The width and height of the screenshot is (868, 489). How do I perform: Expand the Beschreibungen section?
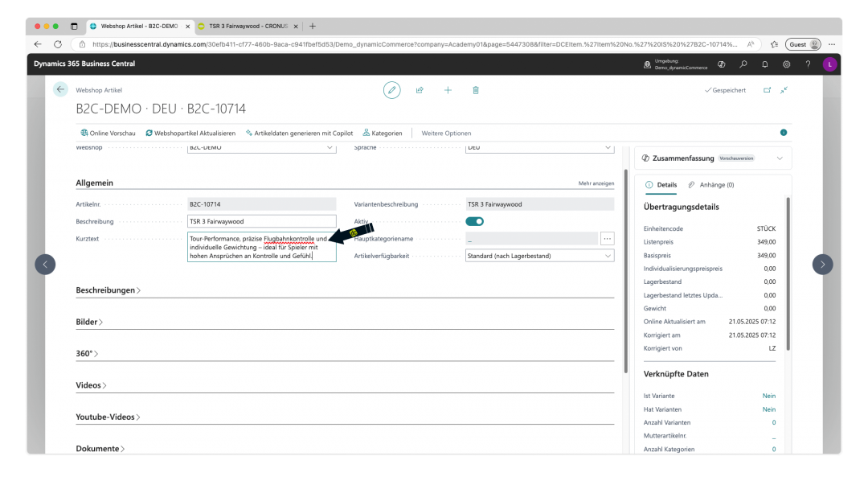pyautogui.click(x=108, y=290)
